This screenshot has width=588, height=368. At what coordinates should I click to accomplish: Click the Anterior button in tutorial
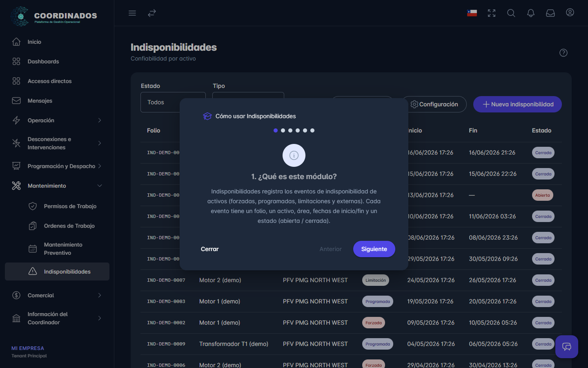(x=330, y=249)
